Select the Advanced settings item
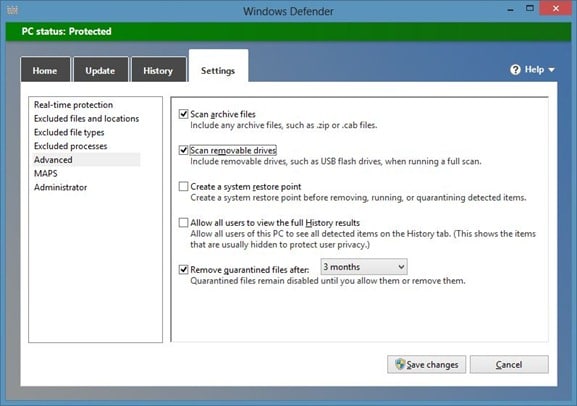 (x=87, y=160)
